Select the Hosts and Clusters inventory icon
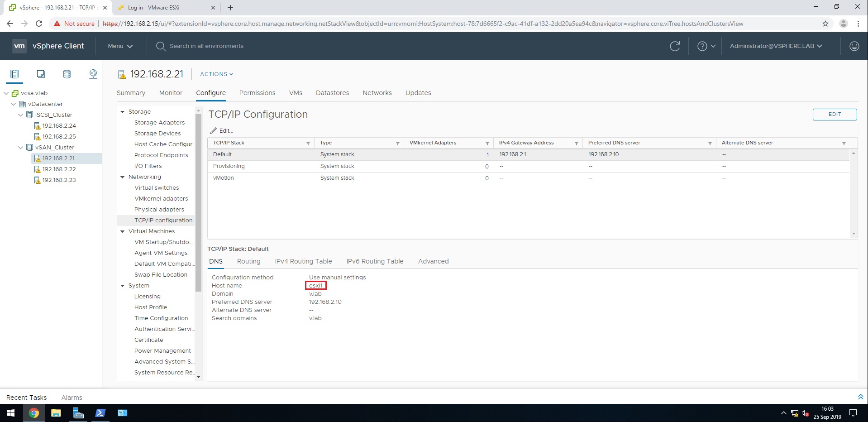 tap(14, 73)
